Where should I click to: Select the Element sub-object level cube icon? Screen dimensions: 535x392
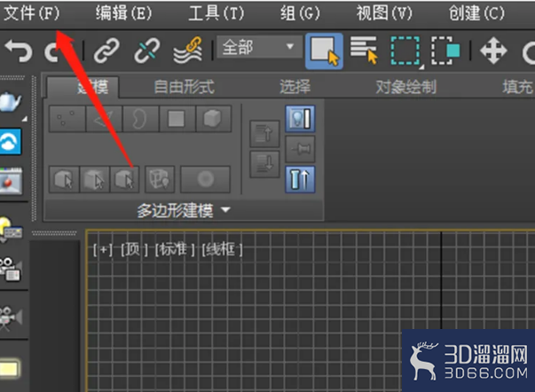[214, 119]
